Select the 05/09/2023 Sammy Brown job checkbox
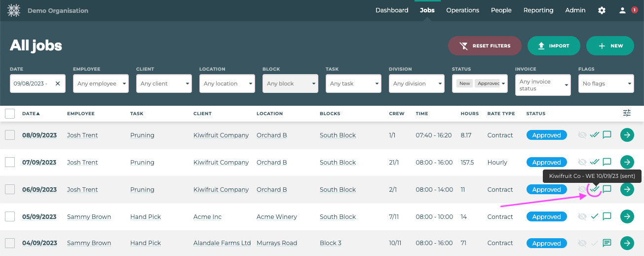644x256 pixels. click(10, 216)
